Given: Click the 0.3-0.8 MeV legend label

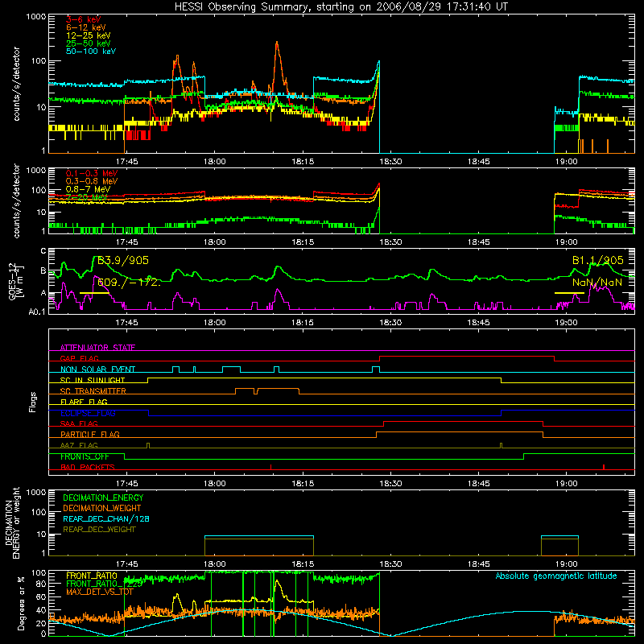Looking at the screenshot, I should 92,181.
